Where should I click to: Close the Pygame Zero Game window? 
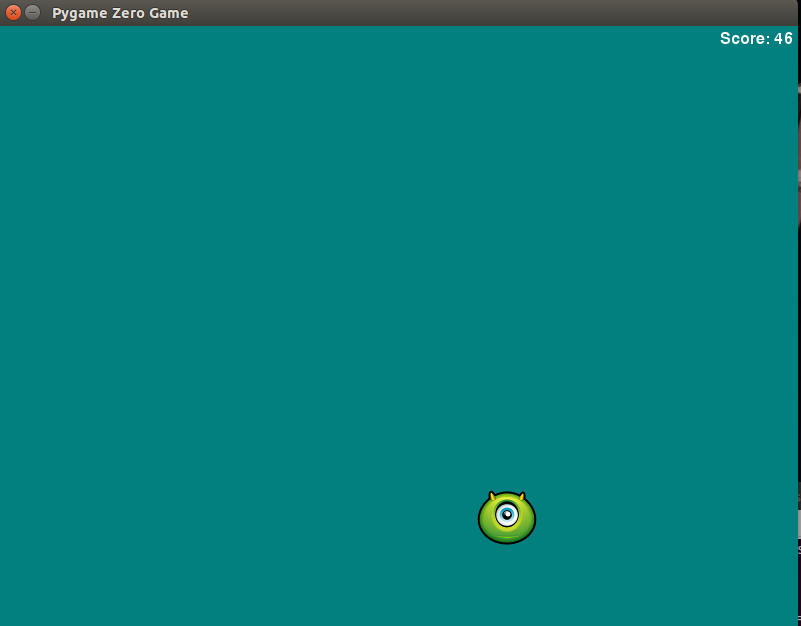[x=13, y=12]
